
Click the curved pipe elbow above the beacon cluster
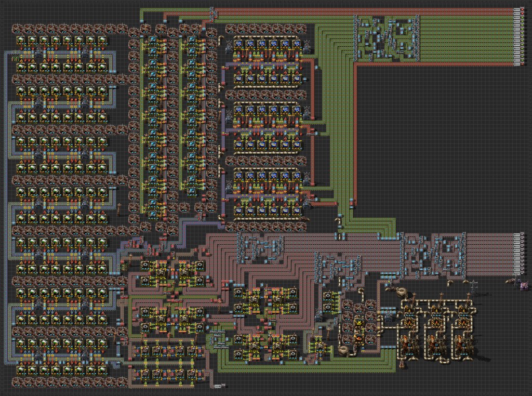pos(361,292)
